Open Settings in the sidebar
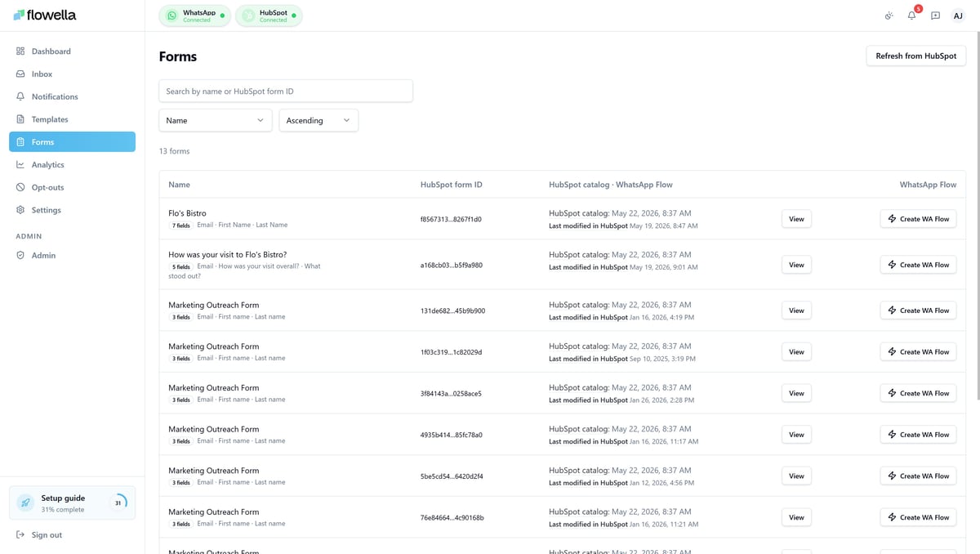 click(72, 210)
